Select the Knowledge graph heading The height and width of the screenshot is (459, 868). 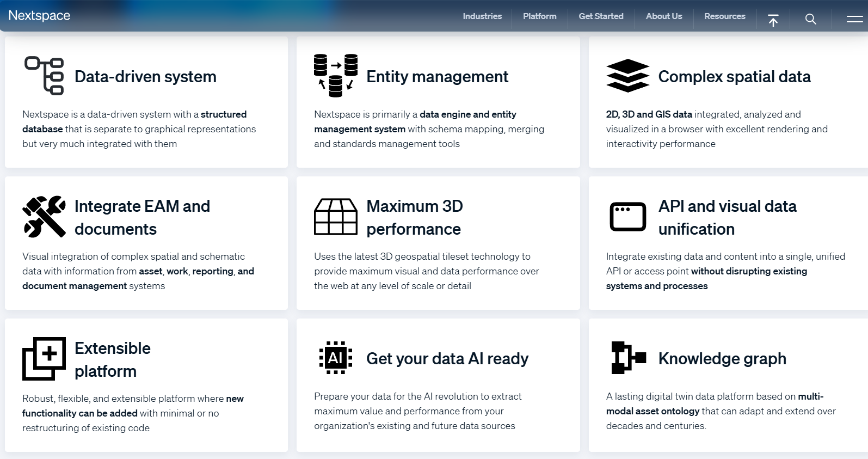click(722, 359)
